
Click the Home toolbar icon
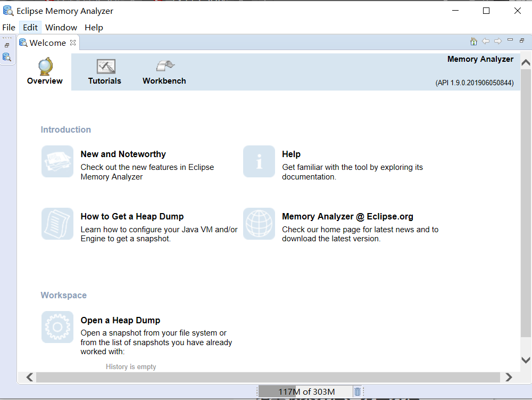pyautogui.click(x=473, y=42)
